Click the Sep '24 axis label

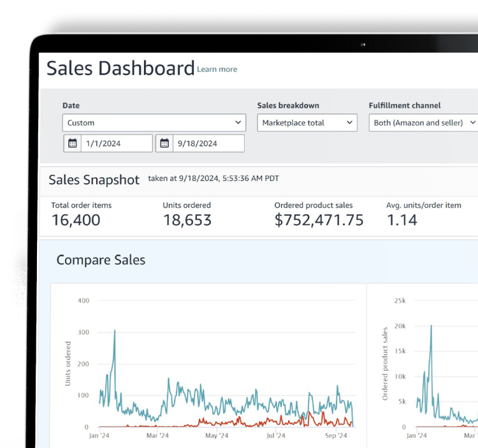point(335,436)
